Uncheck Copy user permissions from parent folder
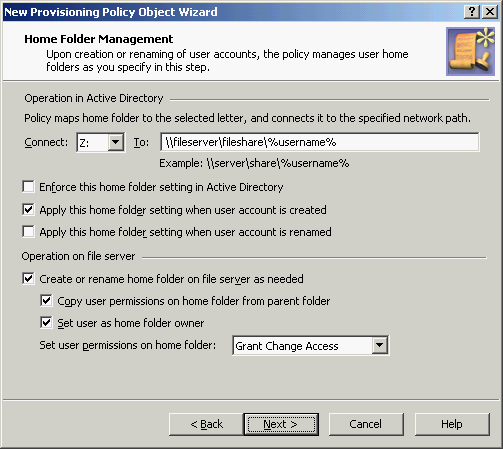 click(46, 300)
